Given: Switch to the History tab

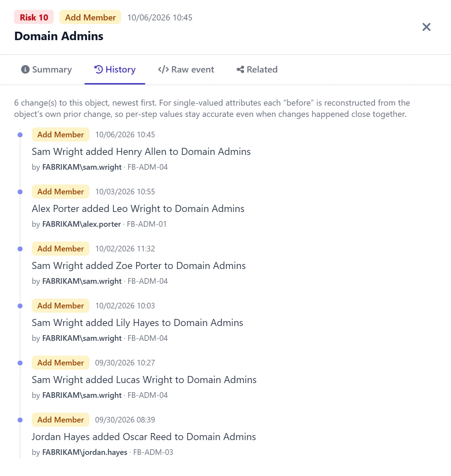Looking at the screenshot, I should click(x=115, y=69).
